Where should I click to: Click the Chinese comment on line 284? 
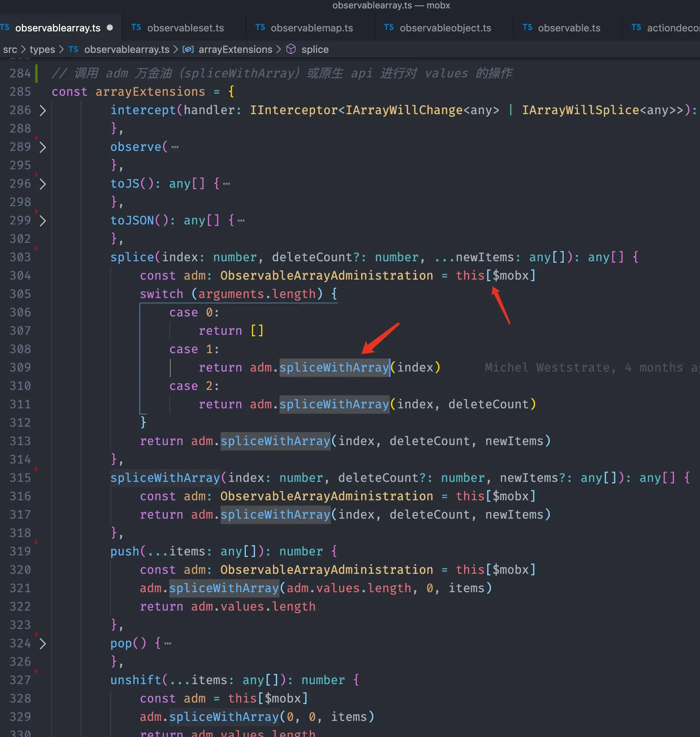pos(282,73)
